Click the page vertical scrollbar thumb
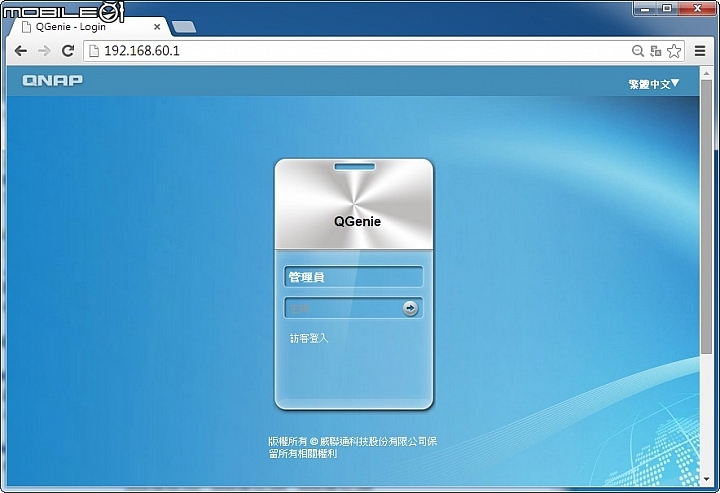 pyautogui.click(x=706, y=216)
